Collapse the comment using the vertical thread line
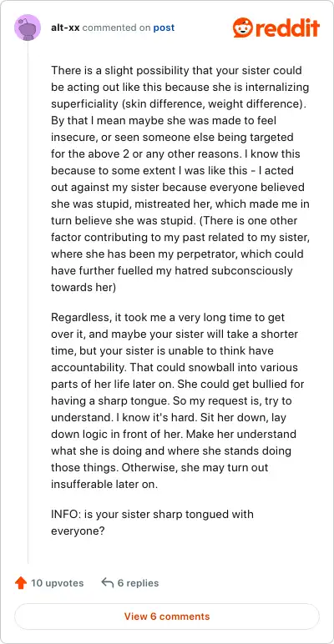 click(28, 302)
